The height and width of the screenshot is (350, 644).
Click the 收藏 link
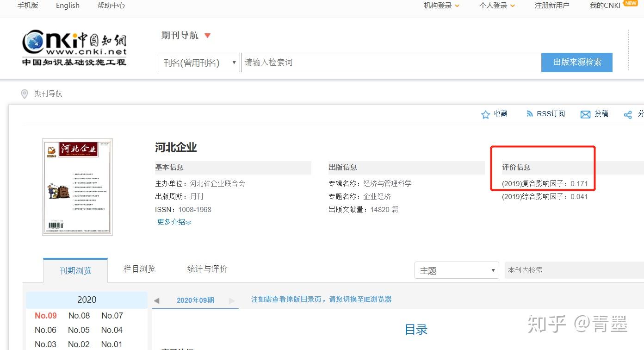point(501,114)
